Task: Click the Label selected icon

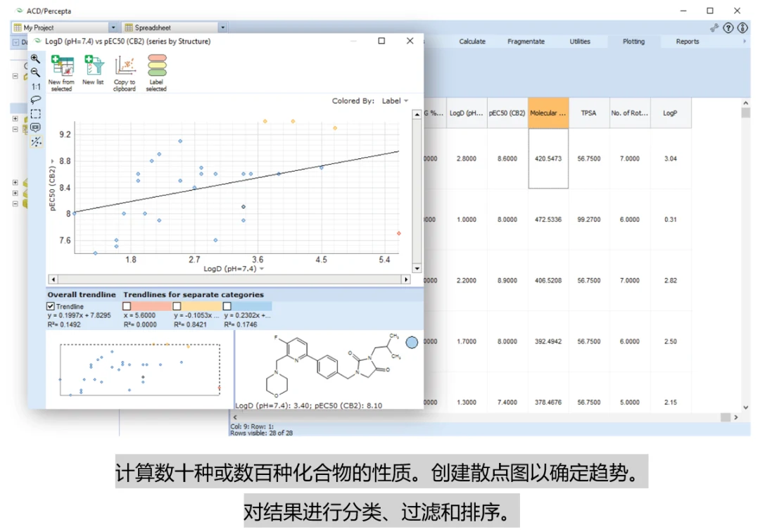Action: coord(156,72)
